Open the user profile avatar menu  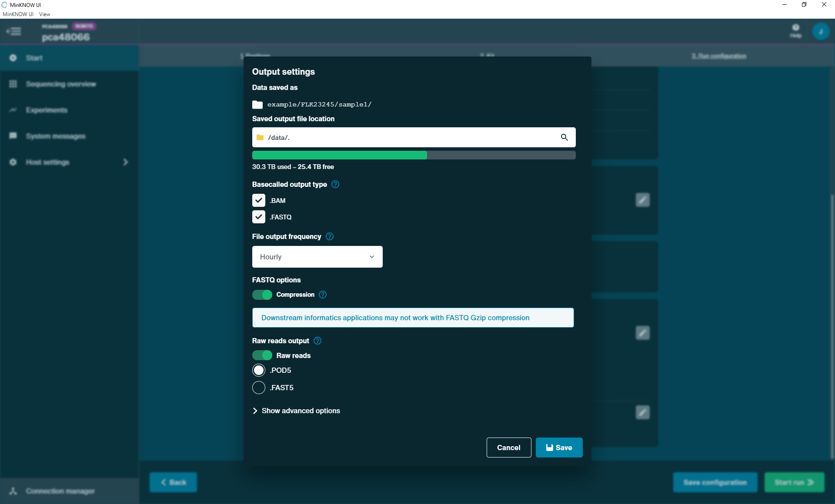coord(821,31)
